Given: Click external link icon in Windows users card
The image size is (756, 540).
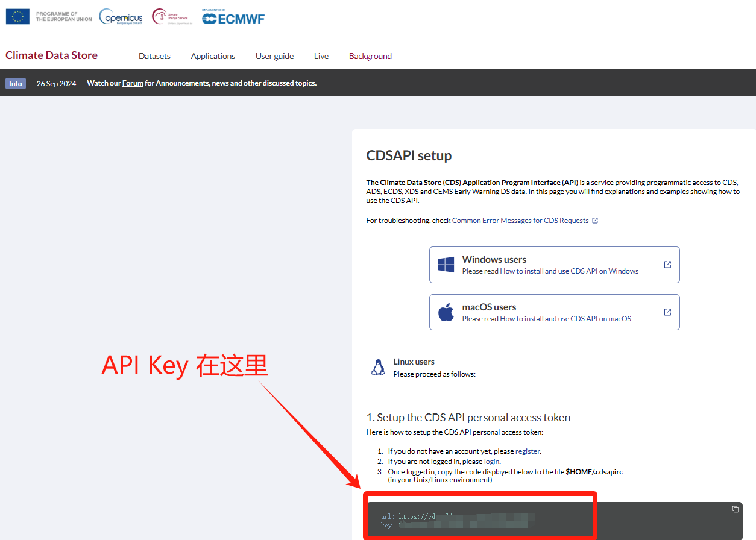Looking at the screenshot, I should (667, 265).
